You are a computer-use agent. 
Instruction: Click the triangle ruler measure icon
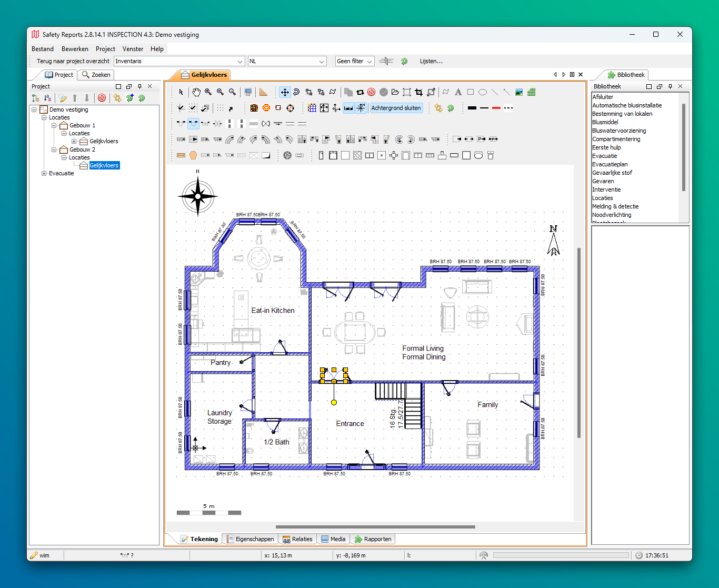pos(264,92)
